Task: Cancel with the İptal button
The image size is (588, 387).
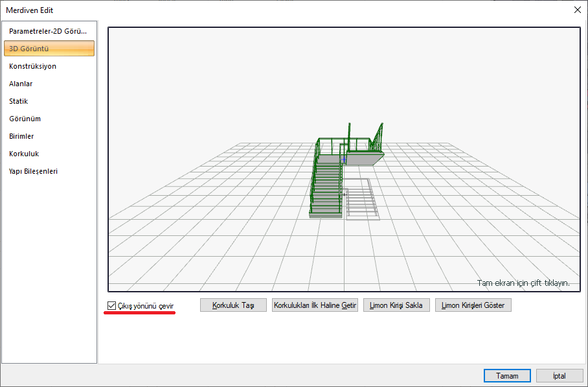Action: pyautogui.click(x=560, y=376)
